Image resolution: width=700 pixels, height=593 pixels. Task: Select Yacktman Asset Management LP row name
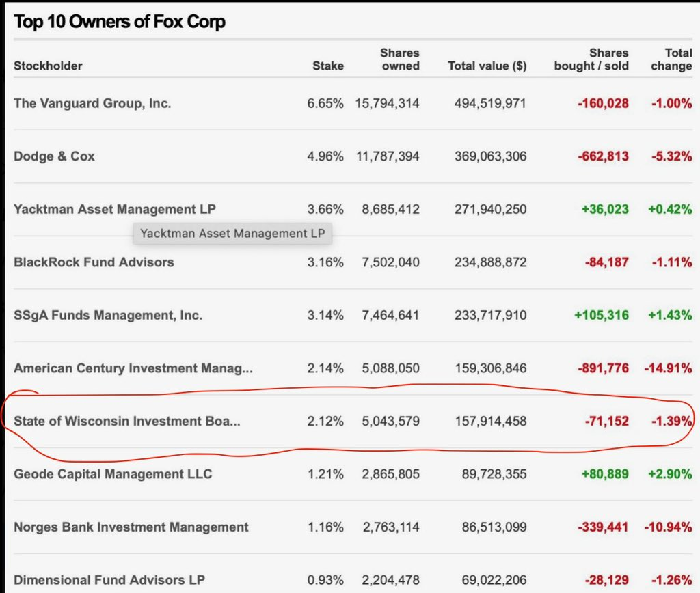(115, 209)
